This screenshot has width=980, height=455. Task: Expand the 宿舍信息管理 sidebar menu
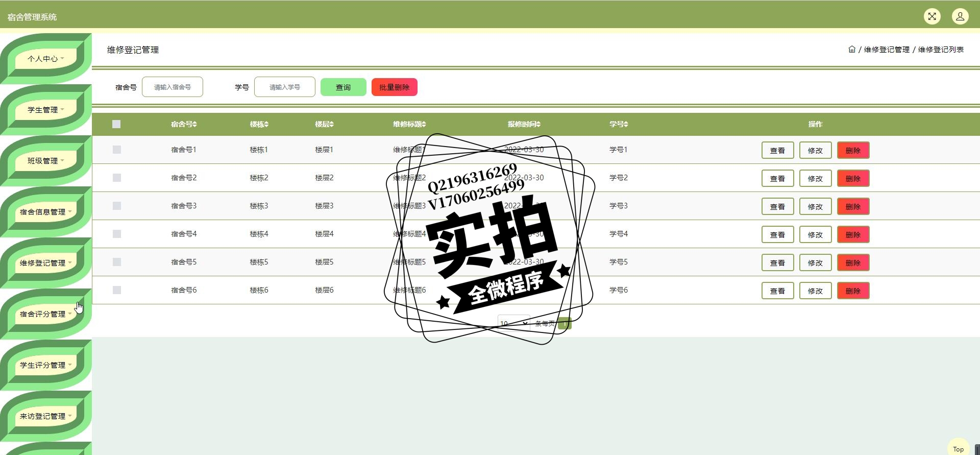tap(46, 212)
